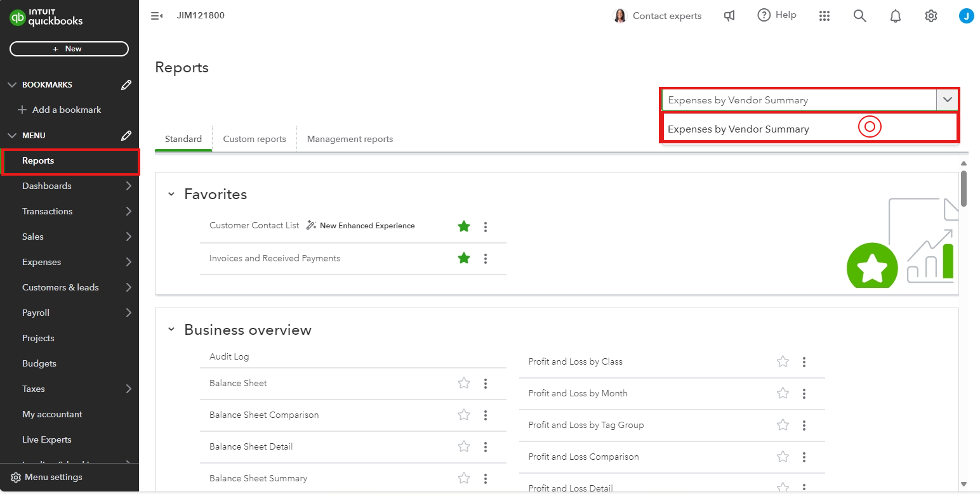Screen dimensions: 980x494
Task: Edit bookmarks with the pencil icon
Action: coord(126,85)
